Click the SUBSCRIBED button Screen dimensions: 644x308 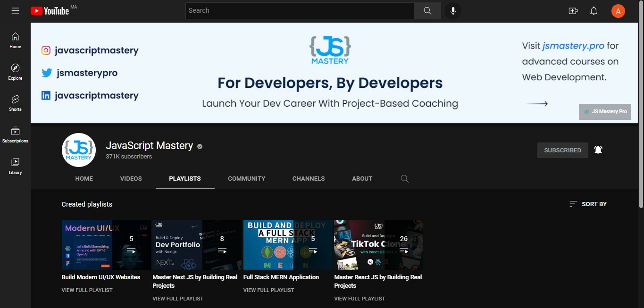[563, 150]
